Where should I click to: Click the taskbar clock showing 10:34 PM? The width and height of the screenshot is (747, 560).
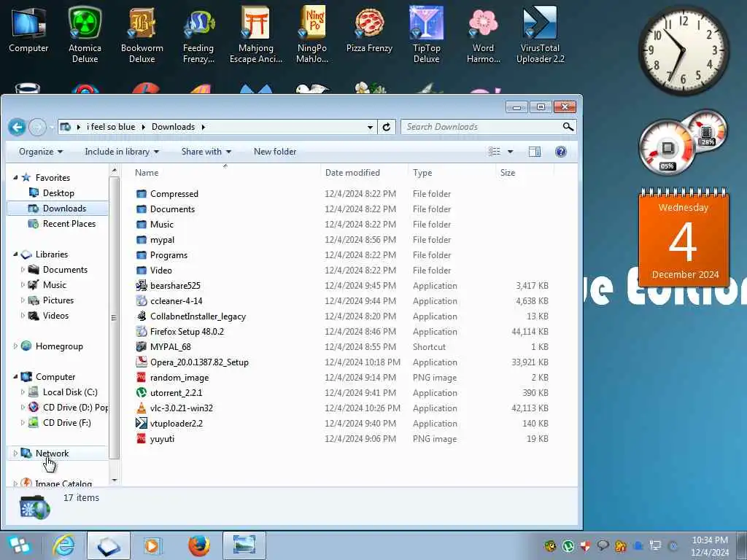(710, 545)
